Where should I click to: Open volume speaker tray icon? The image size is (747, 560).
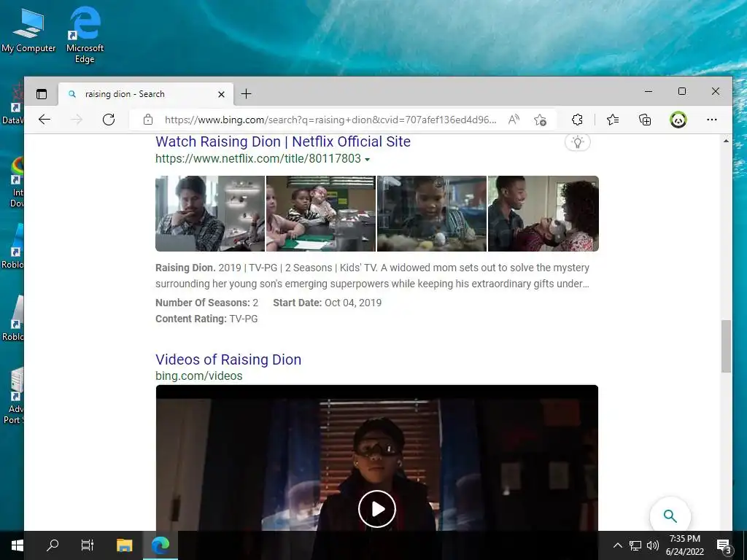click(x=653, y=545)
